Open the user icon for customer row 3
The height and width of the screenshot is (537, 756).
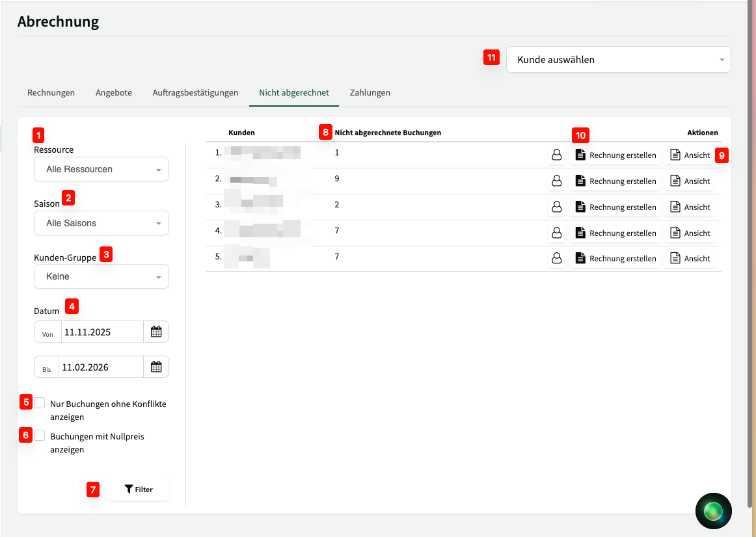pos(556,207)
